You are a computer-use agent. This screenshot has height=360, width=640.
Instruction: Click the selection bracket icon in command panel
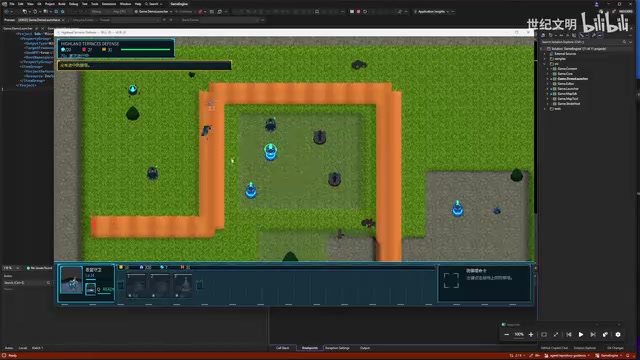coord(451,280)
